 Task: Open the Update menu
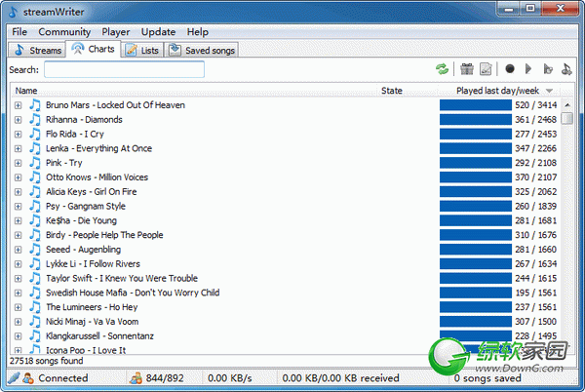(158, 32)
